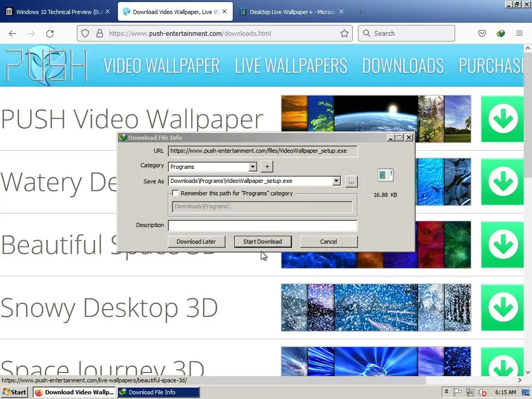Click Space Journey 3D preview thumbnails
This screenshot has height=399, width=532.
[x=376, y=362]
